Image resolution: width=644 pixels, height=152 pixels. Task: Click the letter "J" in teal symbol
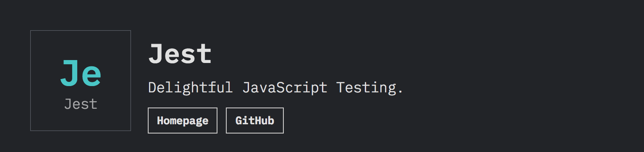pyautogui.click(x=70, y=73)
